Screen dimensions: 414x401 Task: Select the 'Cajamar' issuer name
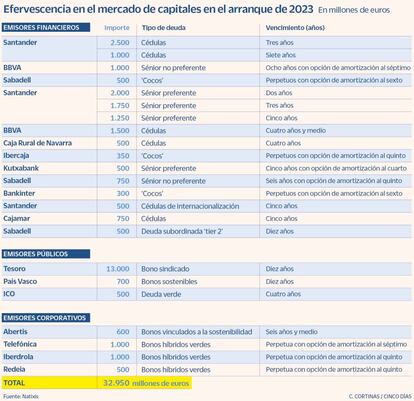(17, 219)
